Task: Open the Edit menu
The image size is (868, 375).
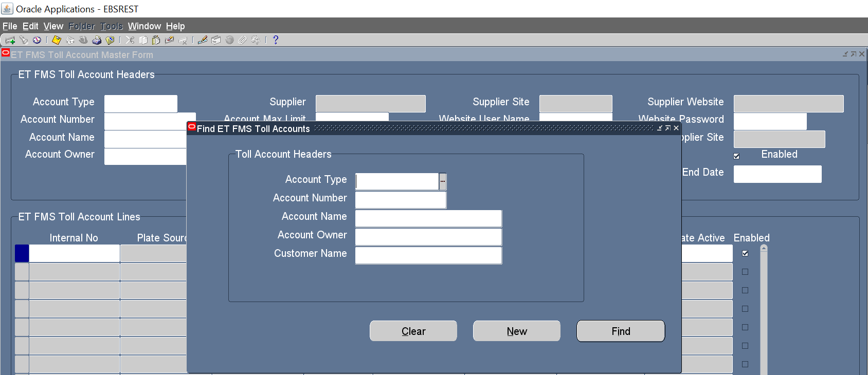Action: 30,26
